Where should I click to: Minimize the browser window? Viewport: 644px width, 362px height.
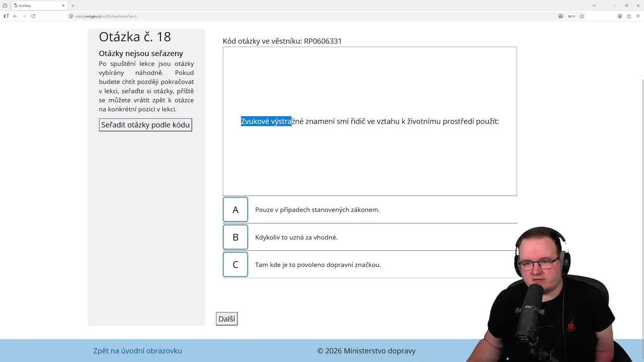(x=615, y=6)
